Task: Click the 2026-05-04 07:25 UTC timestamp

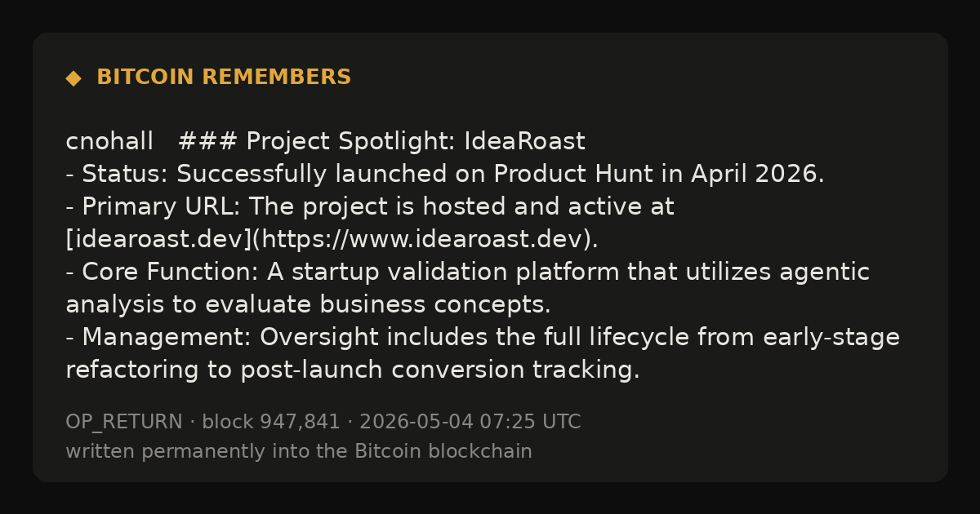Action: coord(470,423)
